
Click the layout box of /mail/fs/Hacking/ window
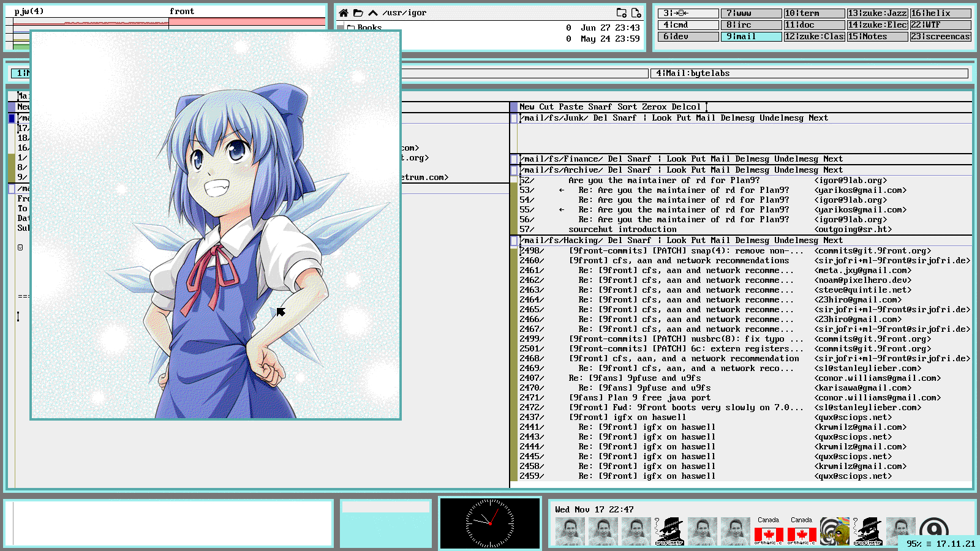pos(514,241)
